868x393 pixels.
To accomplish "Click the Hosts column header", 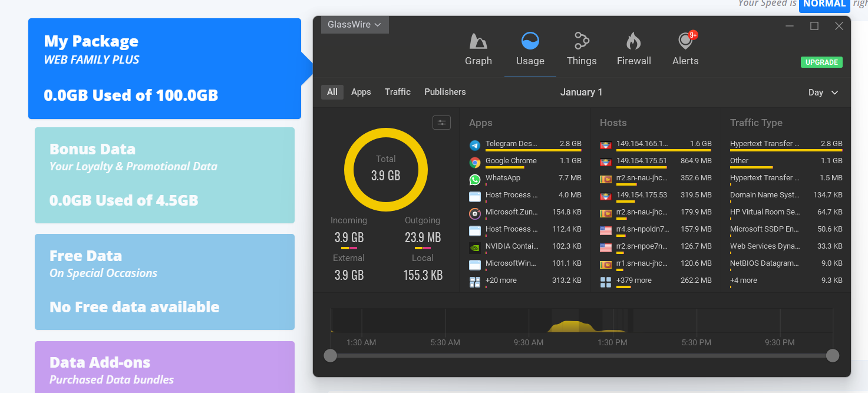I will (613, 123).
